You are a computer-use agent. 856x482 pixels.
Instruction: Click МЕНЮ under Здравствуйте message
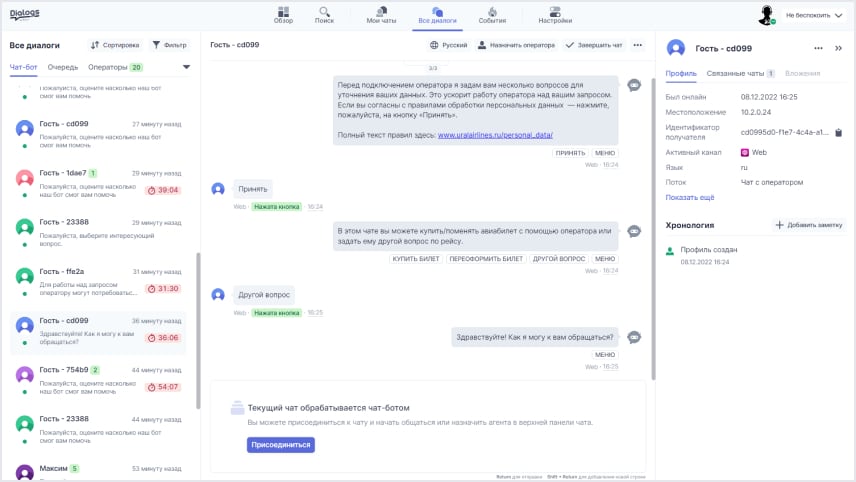coord(605,354)
